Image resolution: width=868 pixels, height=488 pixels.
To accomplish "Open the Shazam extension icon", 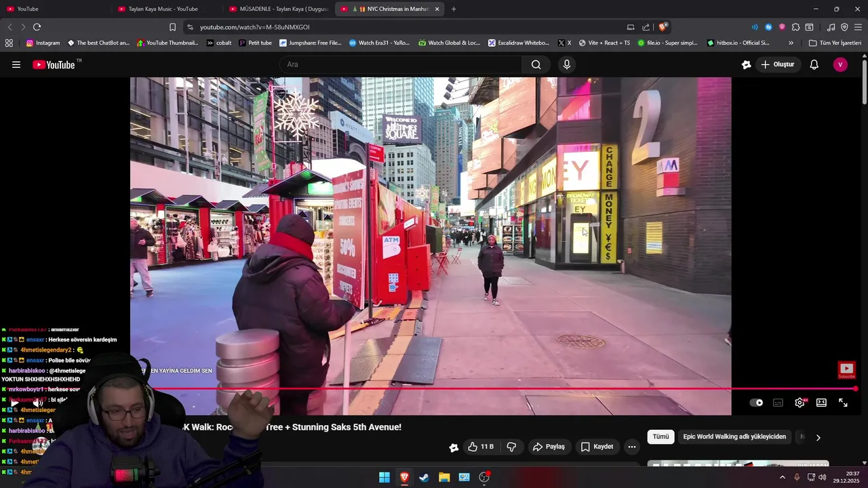I will pyautogui.click(x=768, y=27).
